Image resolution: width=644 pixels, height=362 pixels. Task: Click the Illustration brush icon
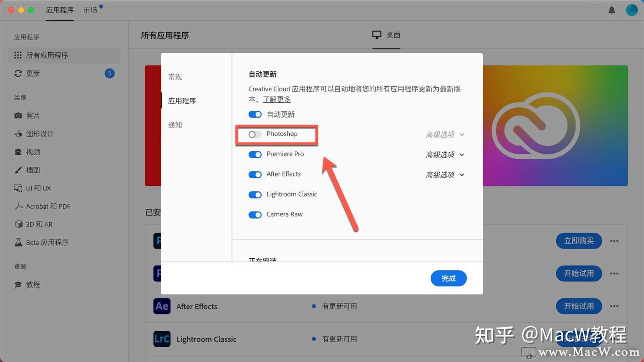click(18, 170)
